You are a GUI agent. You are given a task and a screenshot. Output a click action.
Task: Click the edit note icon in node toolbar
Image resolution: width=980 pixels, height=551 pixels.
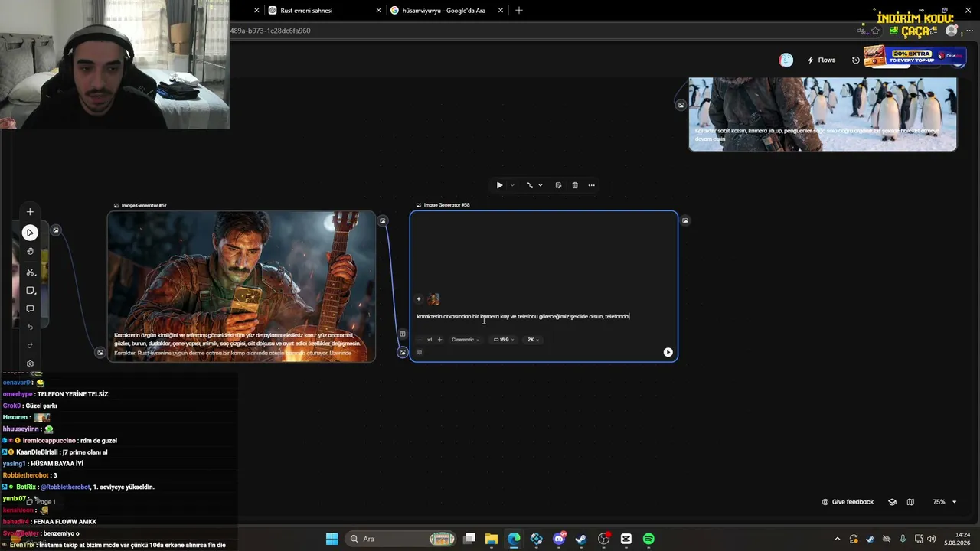[x=558, y=185]
